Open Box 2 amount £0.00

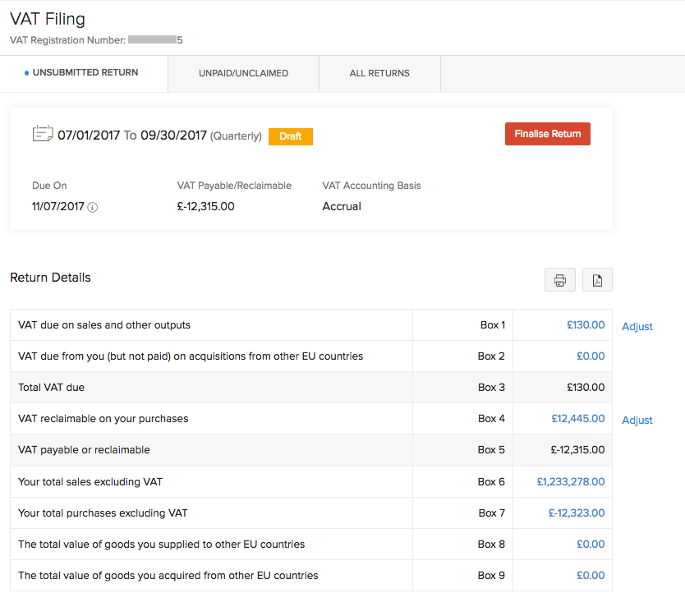tap(590, 356)
